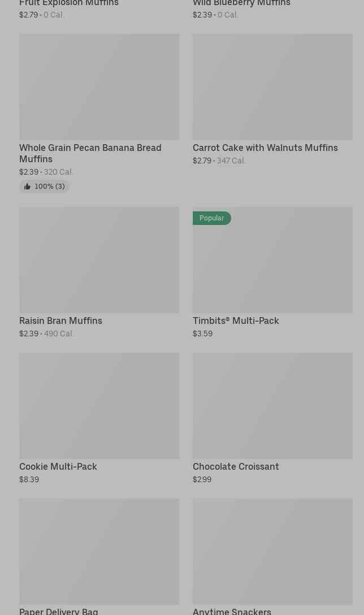
Task: Open Whole Grain Pecan Banana Bread Muffins image
Action: [99, 87]
